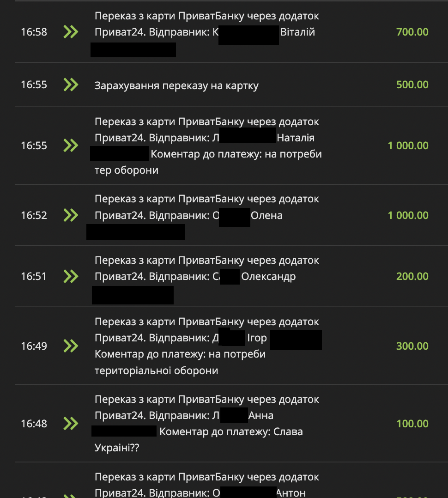Click the 700.00 amount

[x=412, y=32]
